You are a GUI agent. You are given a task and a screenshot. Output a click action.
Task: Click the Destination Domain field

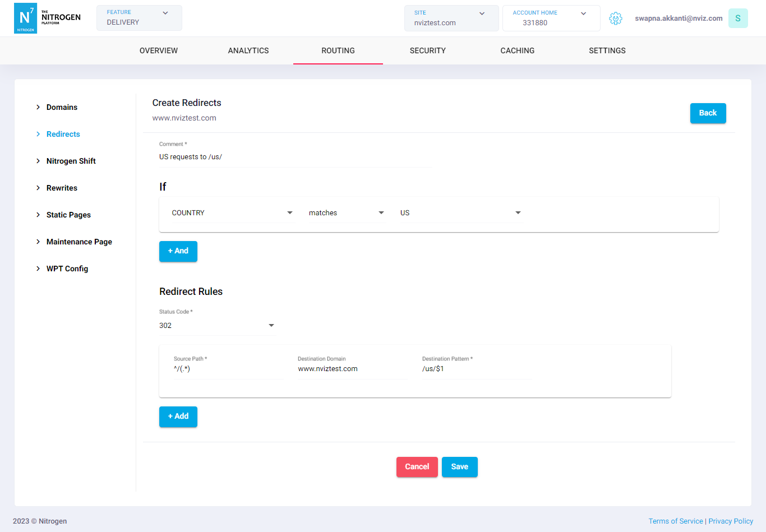[353, 369]
